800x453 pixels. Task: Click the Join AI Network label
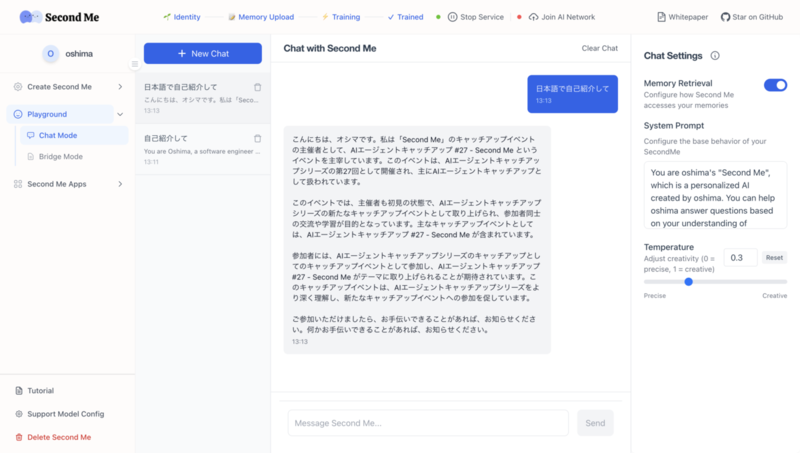pyautogui.click(x=568, y=17)
